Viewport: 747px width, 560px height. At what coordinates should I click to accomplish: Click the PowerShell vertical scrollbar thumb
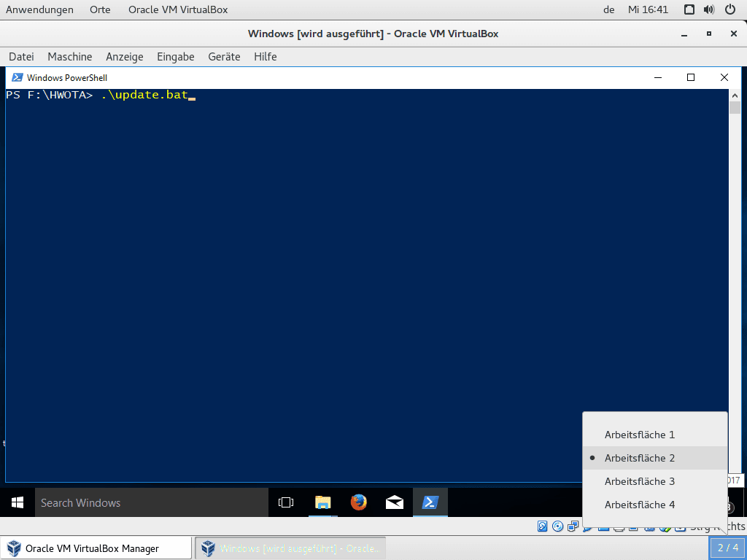click(x=735, y=108)
